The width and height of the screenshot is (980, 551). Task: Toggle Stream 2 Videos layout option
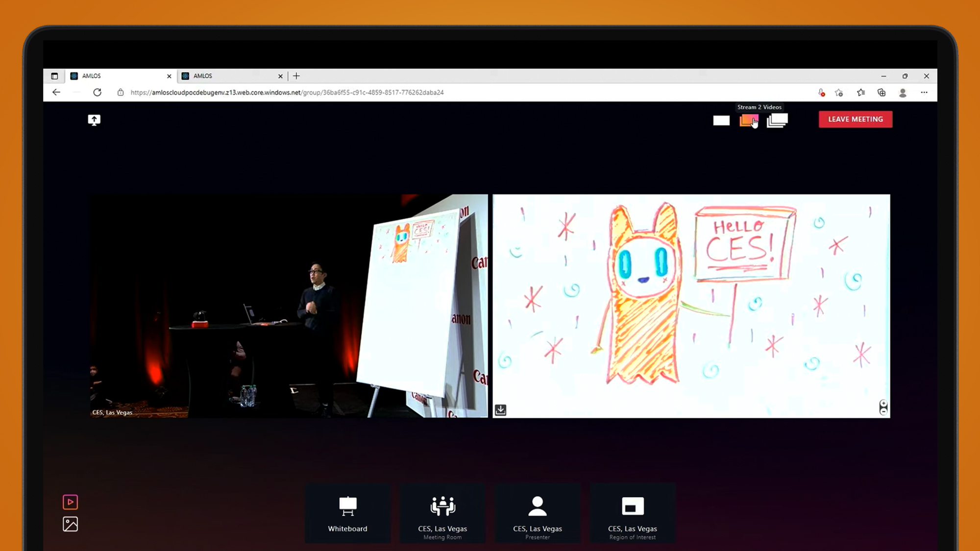coord(748,120)
